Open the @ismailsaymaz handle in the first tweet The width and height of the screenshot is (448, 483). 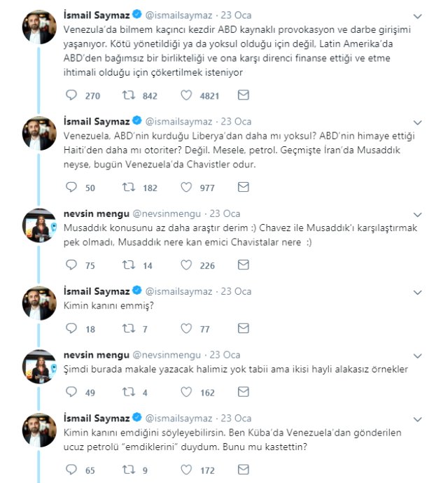(x=176, y=15)
